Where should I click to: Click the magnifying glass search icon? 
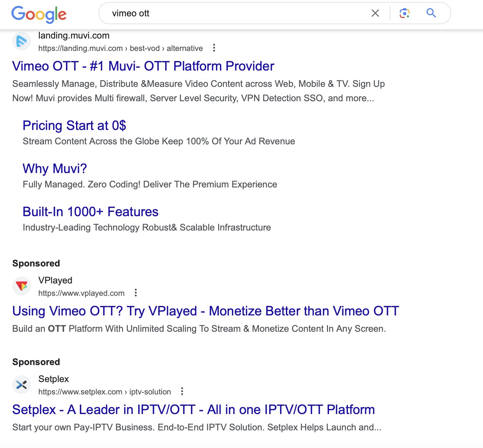(x=431, y=13)
